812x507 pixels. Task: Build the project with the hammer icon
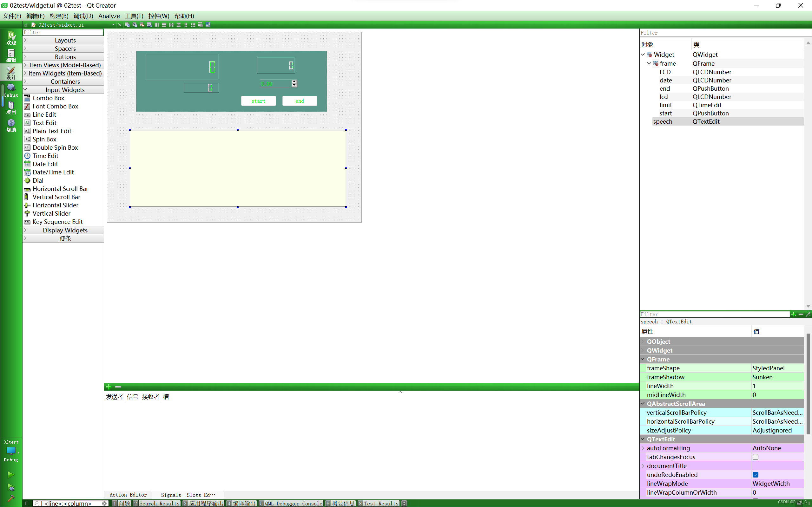pyautogui.click(x=11, y=498)
